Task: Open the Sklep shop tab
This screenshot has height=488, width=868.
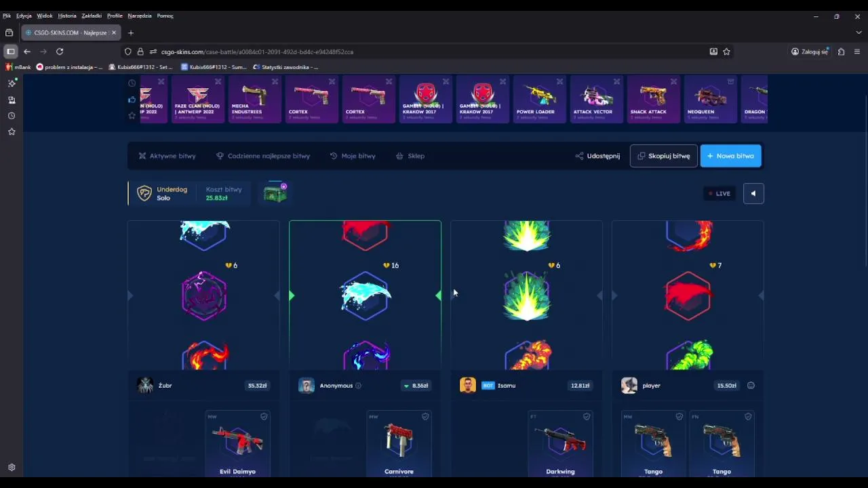Action: point(410,156)
